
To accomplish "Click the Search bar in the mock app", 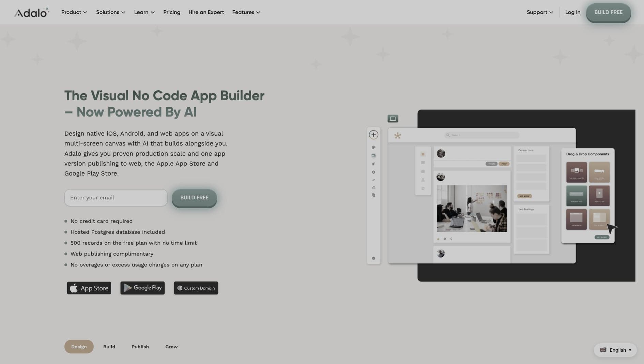I will point(482,135).
